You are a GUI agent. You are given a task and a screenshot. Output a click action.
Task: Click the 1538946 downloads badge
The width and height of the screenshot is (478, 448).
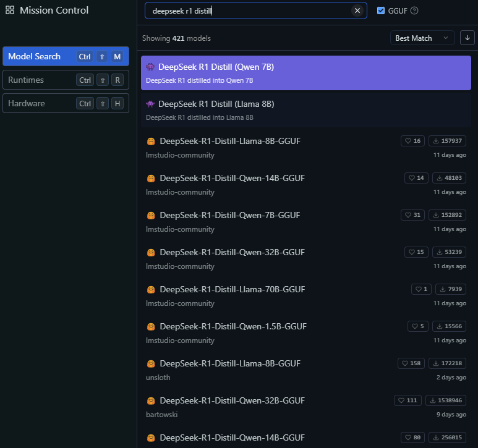[446, 400]
